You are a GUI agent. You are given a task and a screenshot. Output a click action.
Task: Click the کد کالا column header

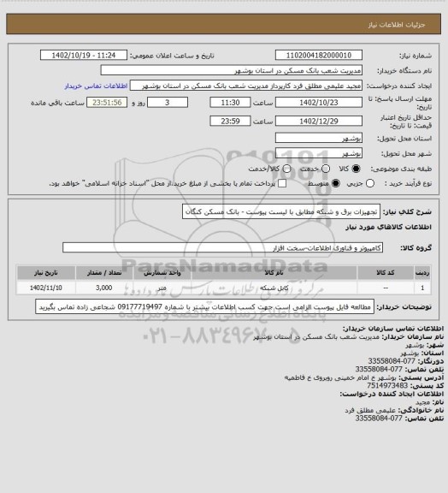point(386,272)
